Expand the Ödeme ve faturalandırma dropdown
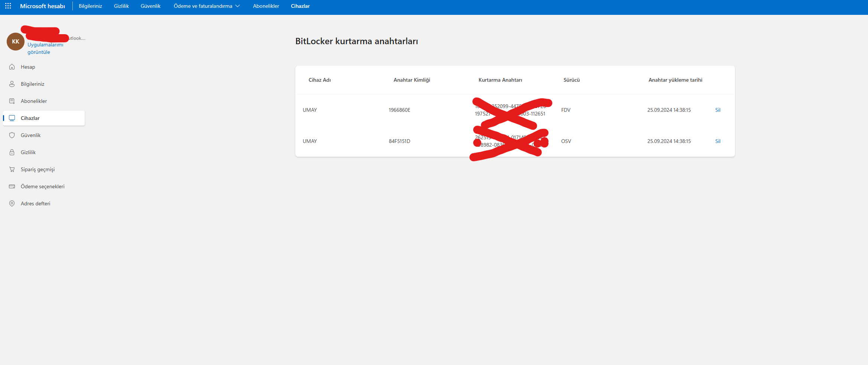The image size is (868, 365). [x=207, y=6]
